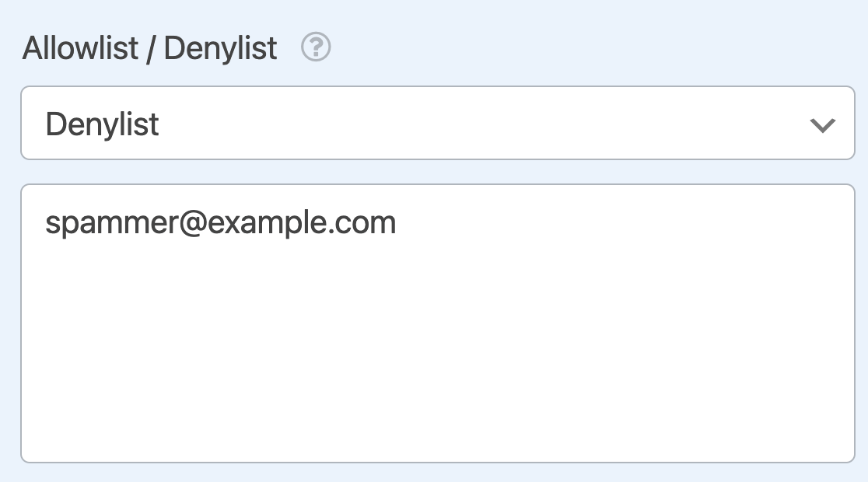The height and width of the screenshot is (482, 868).
Task: Open the Allowlist / Denylist help tooltip icon
Action: 316,47
